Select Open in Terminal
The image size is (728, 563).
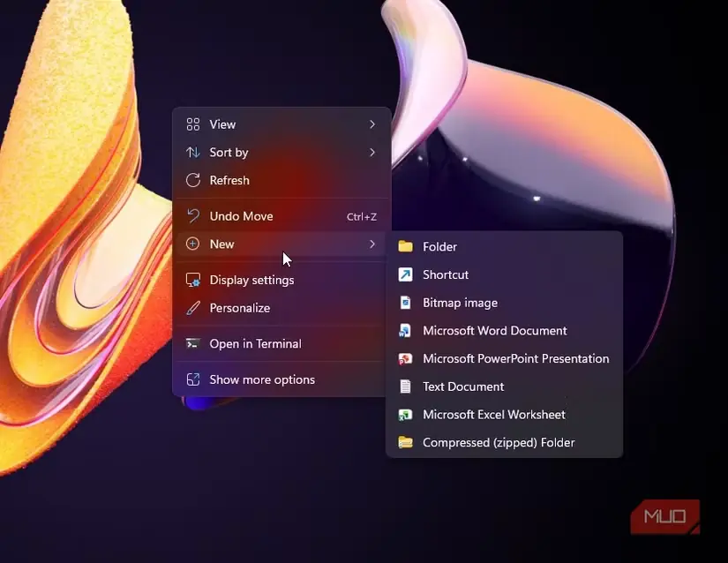point(281,343)
